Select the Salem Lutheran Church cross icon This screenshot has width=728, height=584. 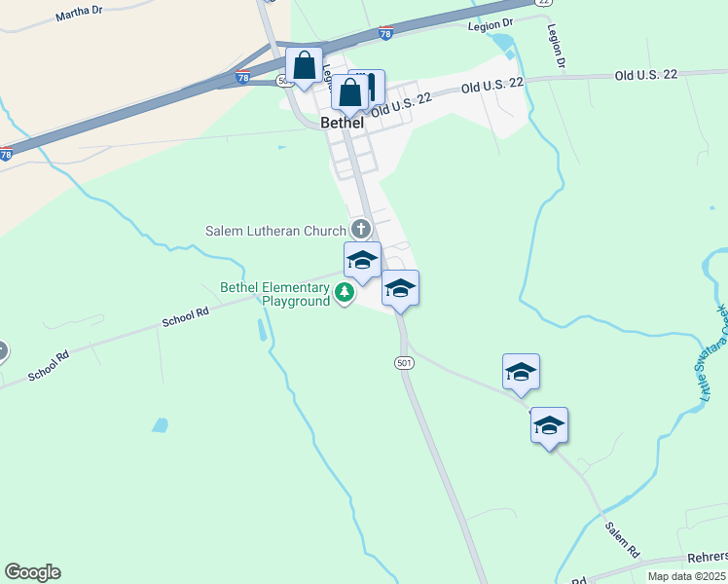tap(361, 229)
